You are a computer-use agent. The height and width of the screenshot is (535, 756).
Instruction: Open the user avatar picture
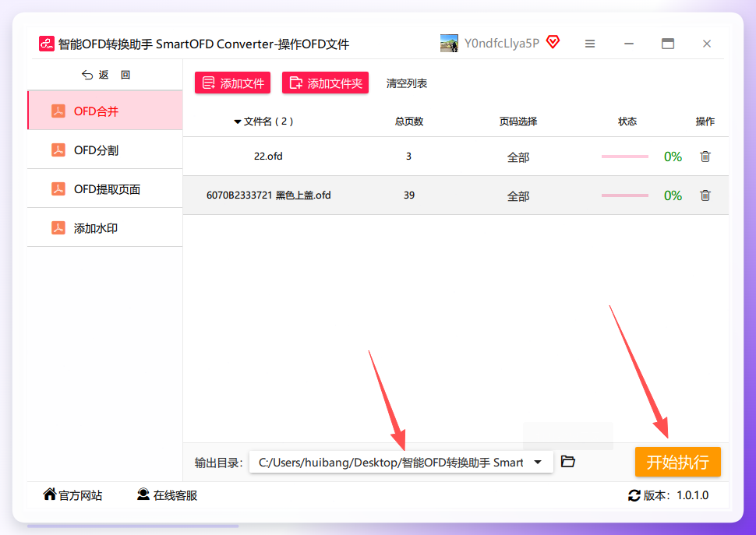pyautogui.click(x=449, y=44)
